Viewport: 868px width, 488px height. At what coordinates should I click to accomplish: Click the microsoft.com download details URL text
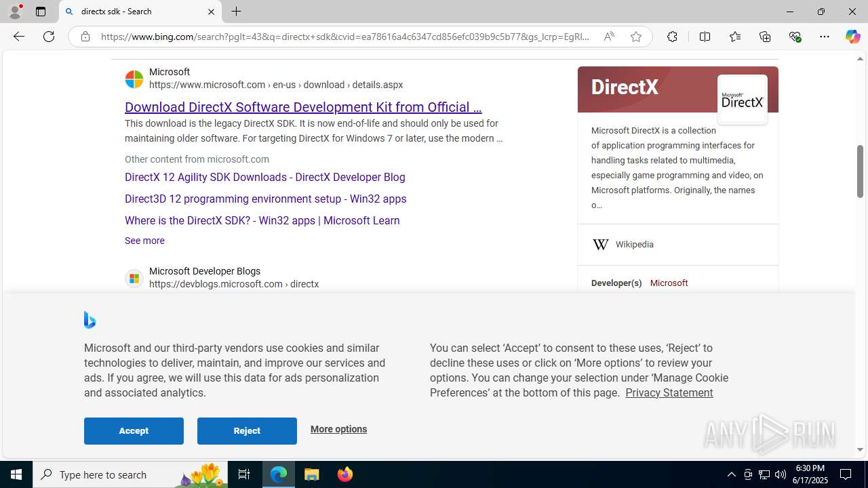pyautogui.click(x=276, y=85)
